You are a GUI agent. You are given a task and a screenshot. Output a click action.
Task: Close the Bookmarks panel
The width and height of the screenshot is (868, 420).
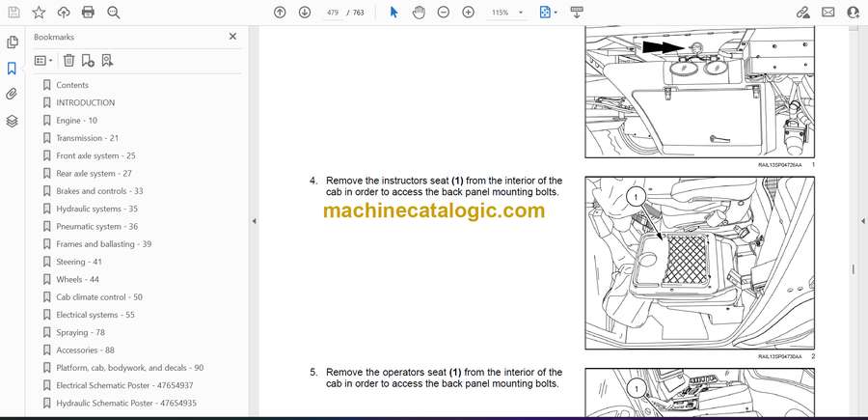point(232,37)
